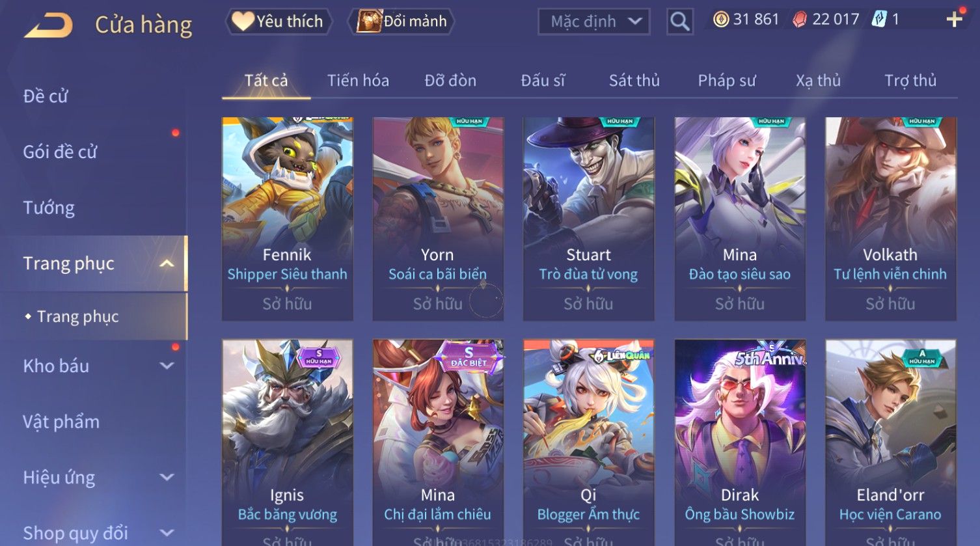Tap the gold coin balance icon
The image size is (980, 546).
[720, 20]
